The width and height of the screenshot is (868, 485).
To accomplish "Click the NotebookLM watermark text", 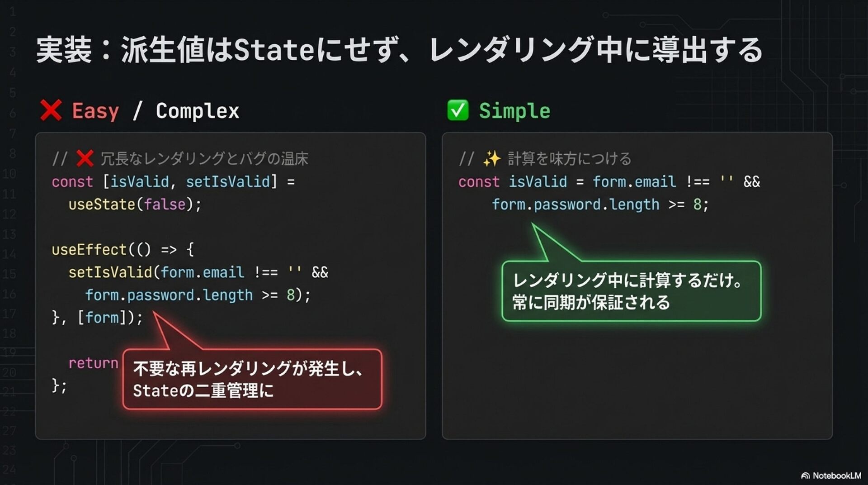I will point(836,475).
